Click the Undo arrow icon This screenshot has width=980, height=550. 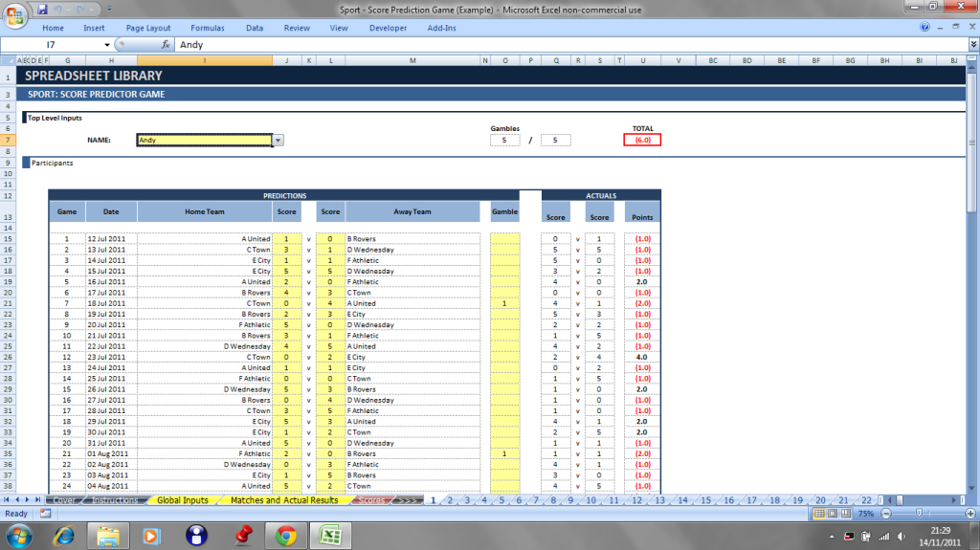pyautogui.click(x=58, y=9)
